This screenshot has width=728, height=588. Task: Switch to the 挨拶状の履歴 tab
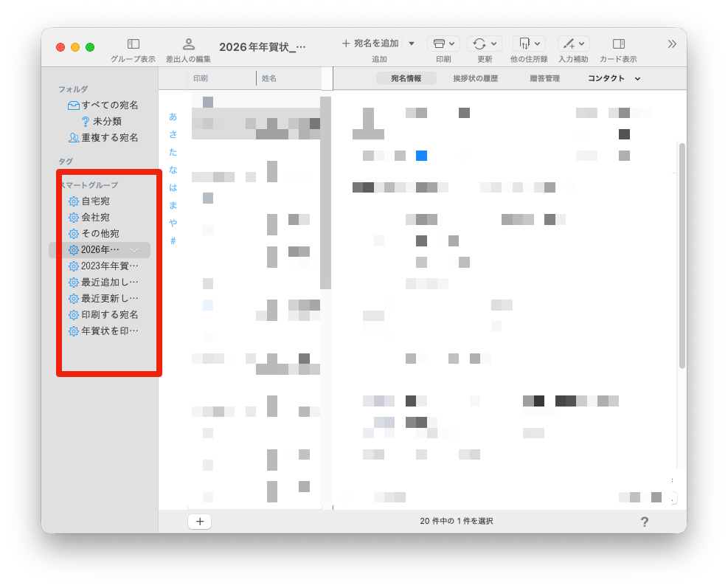pos(475,78)
